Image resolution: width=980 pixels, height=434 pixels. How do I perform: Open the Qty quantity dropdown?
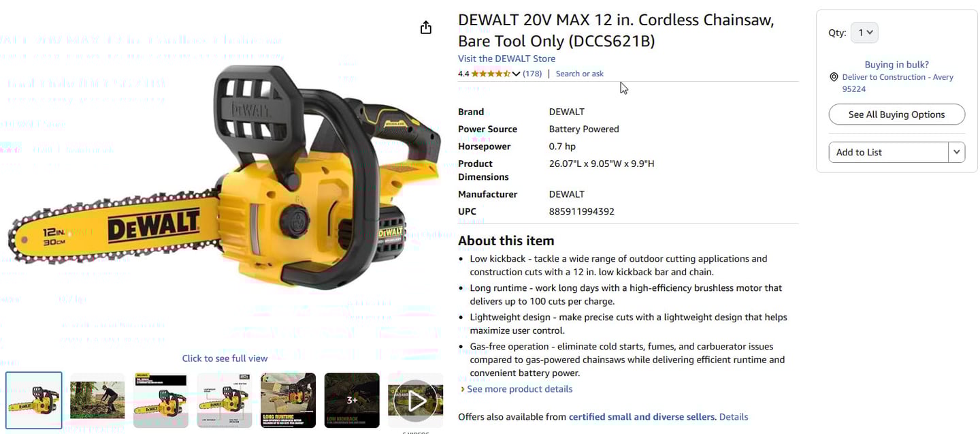coord(864,33)
